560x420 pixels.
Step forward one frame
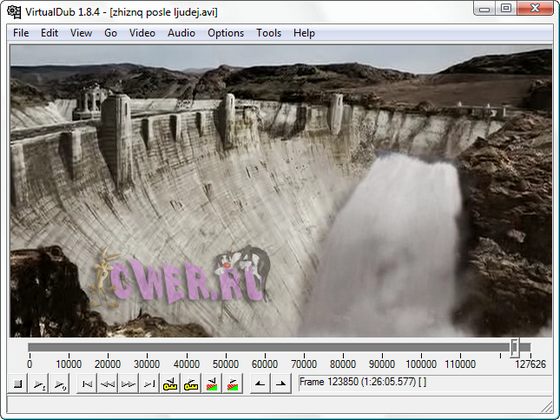pos(128,384)
